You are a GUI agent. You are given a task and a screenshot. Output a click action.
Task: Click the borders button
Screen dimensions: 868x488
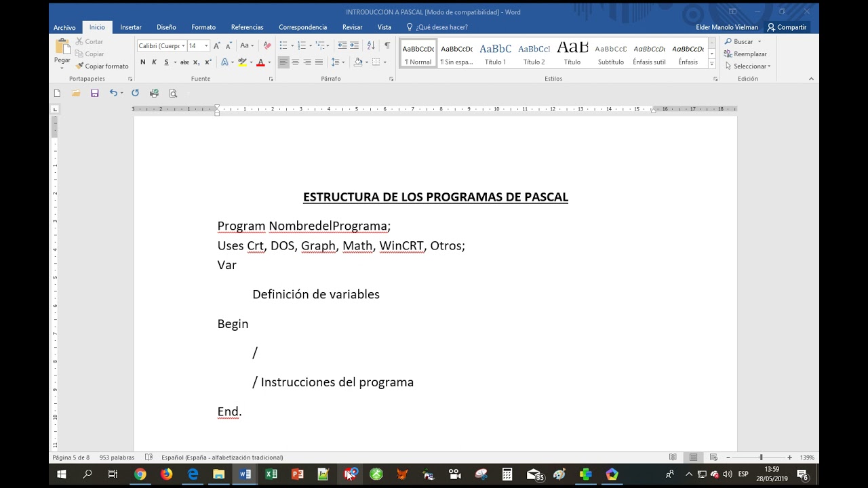(x=376, y=62)
